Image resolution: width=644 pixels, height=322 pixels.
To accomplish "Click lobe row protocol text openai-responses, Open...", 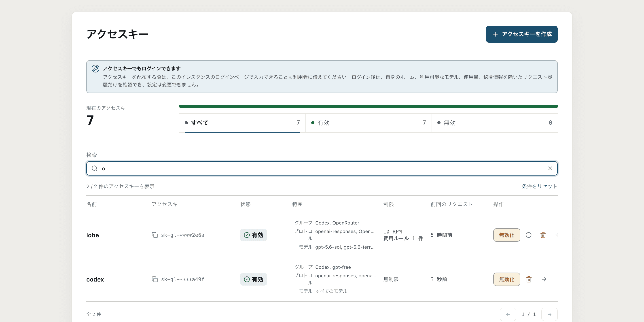I will 345,231.
